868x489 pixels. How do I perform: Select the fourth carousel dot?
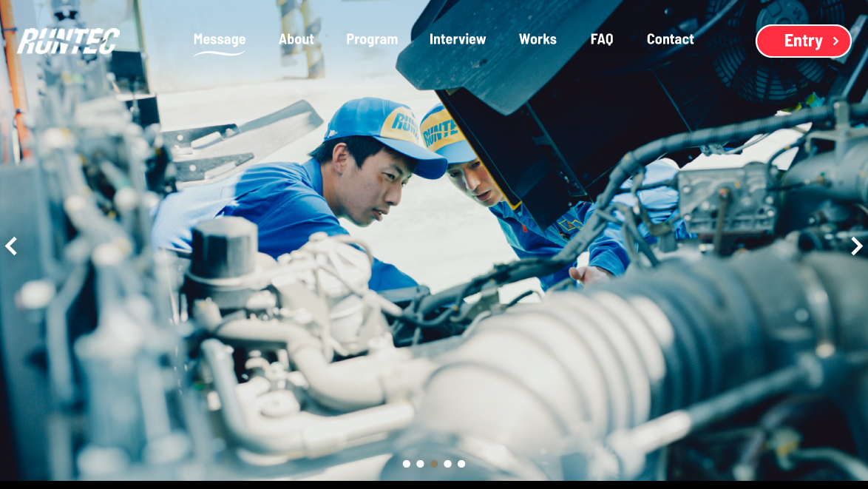[448, 464]
